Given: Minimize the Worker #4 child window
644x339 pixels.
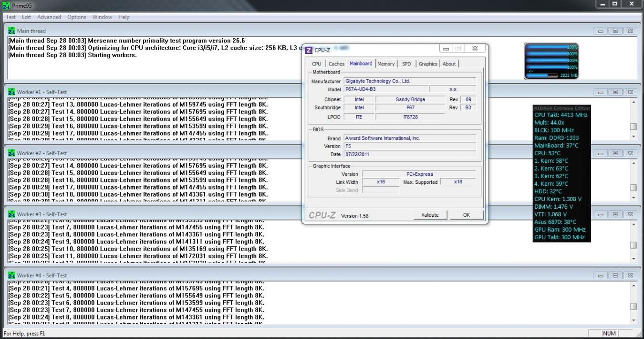Looking at the screenshot, I should [600, 275].
